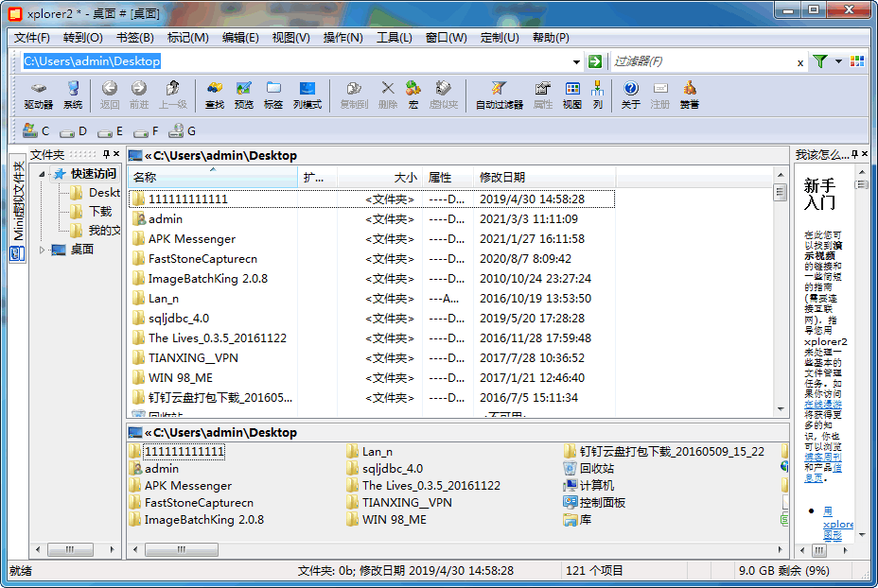The height and width of the screenshot is (588, 878).
Task: Click the 列 columns toolbar icon
Action: coord(597,95)
